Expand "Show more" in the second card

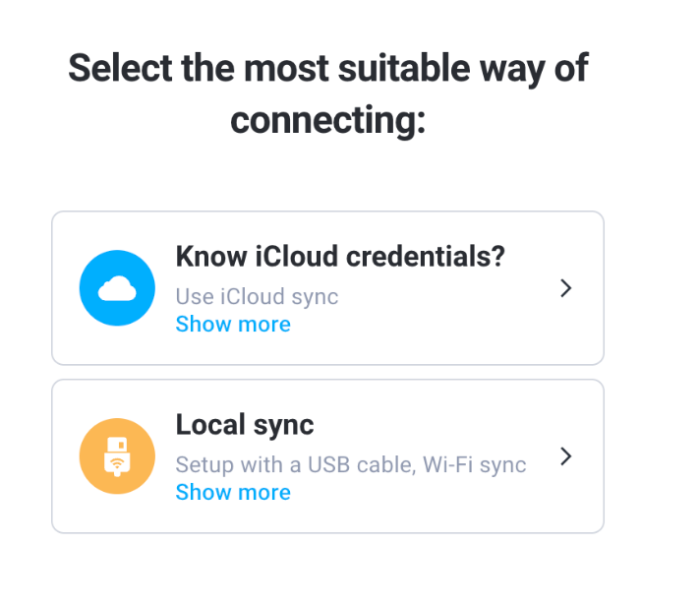point(233,493)
